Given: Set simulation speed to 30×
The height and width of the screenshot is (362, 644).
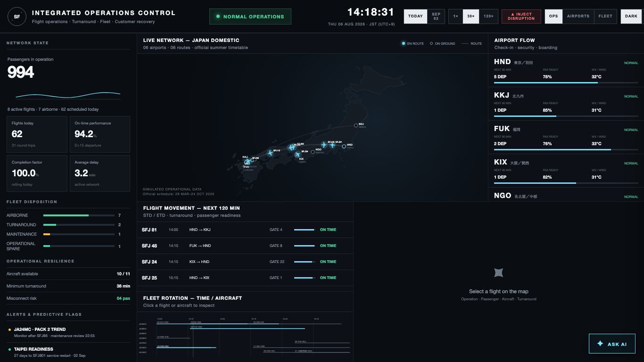Looking at the screenshot, I should point(471,16).
